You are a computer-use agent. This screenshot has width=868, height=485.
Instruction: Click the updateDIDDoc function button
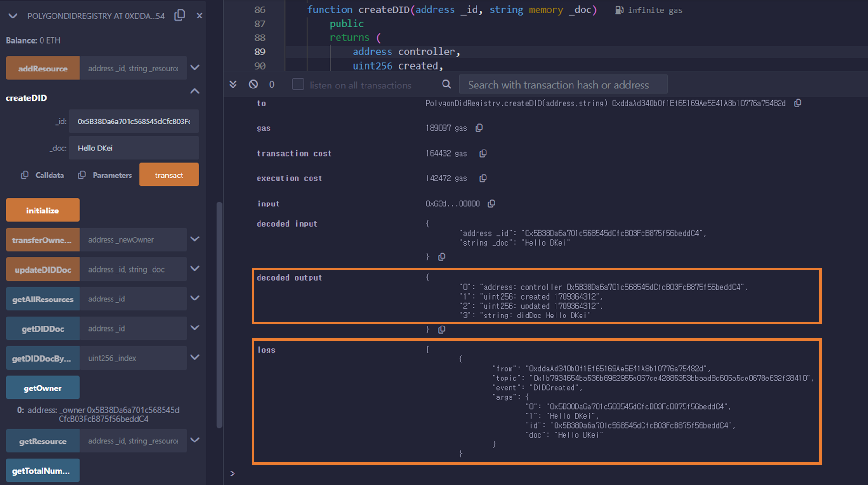click(x=43, y=269)
